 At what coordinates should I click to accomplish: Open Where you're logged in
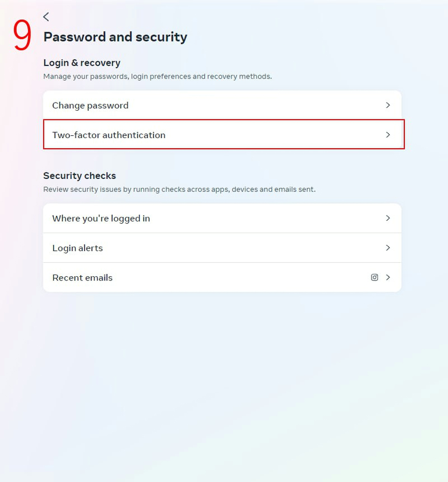click(101, 219)
